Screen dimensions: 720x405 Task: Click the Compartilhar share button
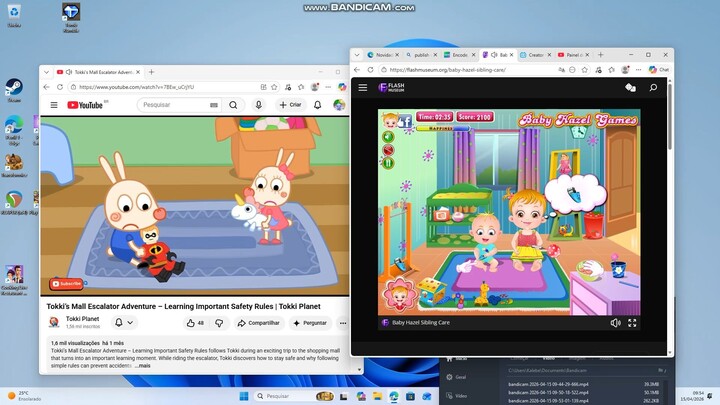(x=259, y=323)
